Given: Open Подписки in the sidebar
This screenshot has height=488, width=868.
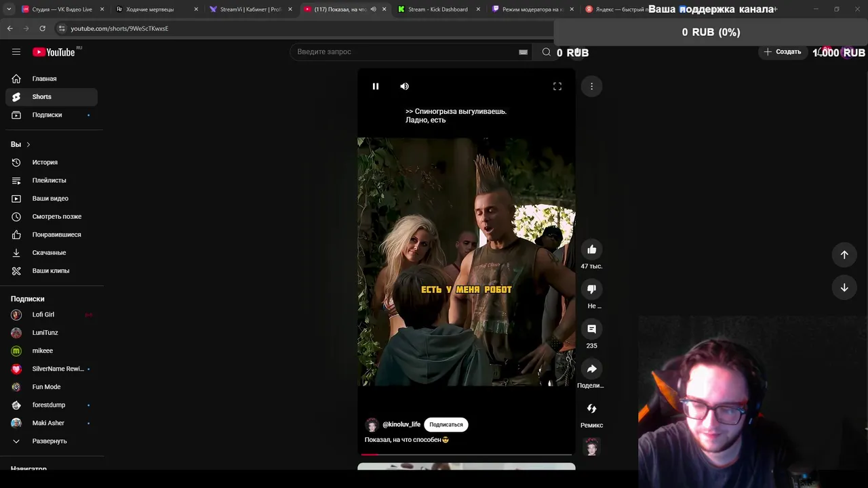Looking at the screenshot, I should [52, 115].
